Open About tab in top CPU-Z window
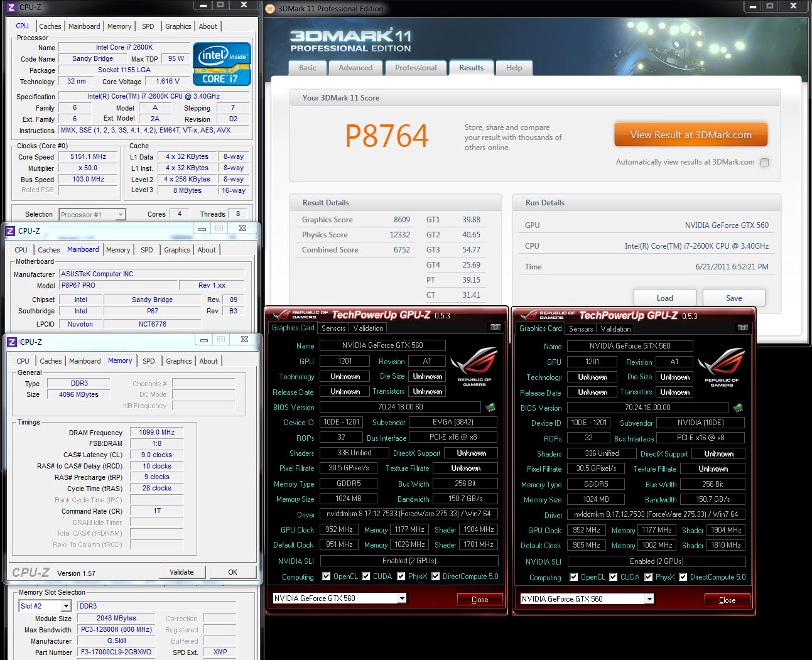Screen dimensions: 812x660 tap(208, 26)
